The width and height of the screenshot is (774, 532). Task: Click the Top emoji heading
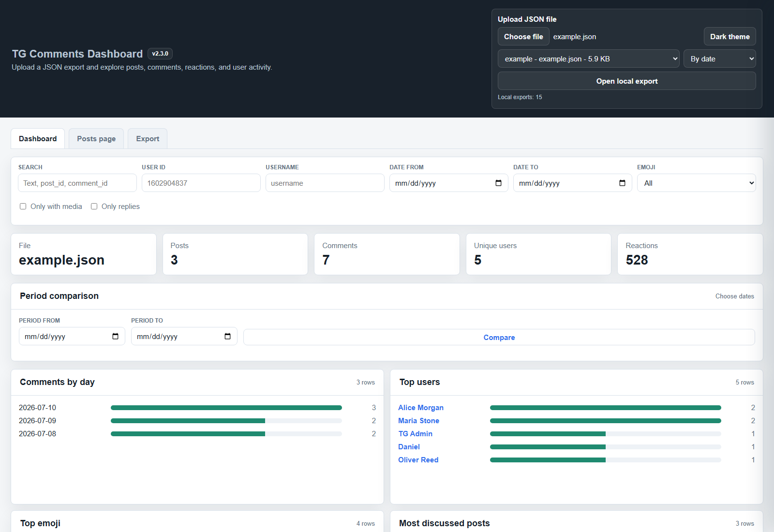coord(40,523)
